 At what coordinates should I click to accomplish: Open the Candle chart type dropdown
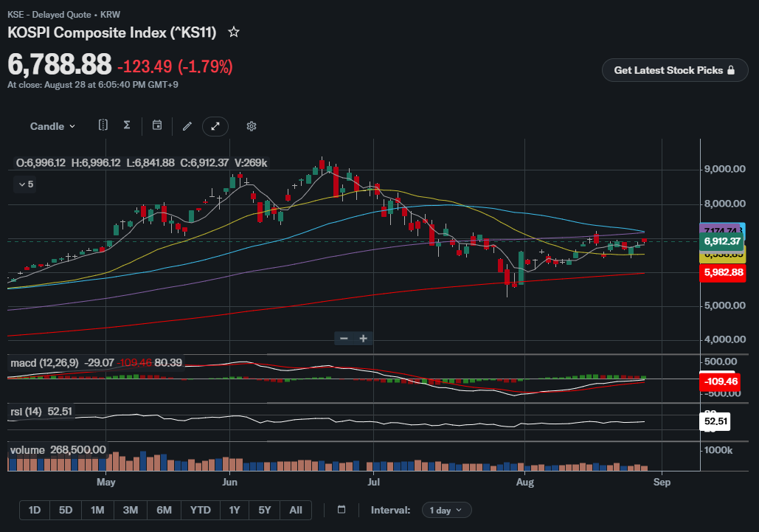pos(52,126)
